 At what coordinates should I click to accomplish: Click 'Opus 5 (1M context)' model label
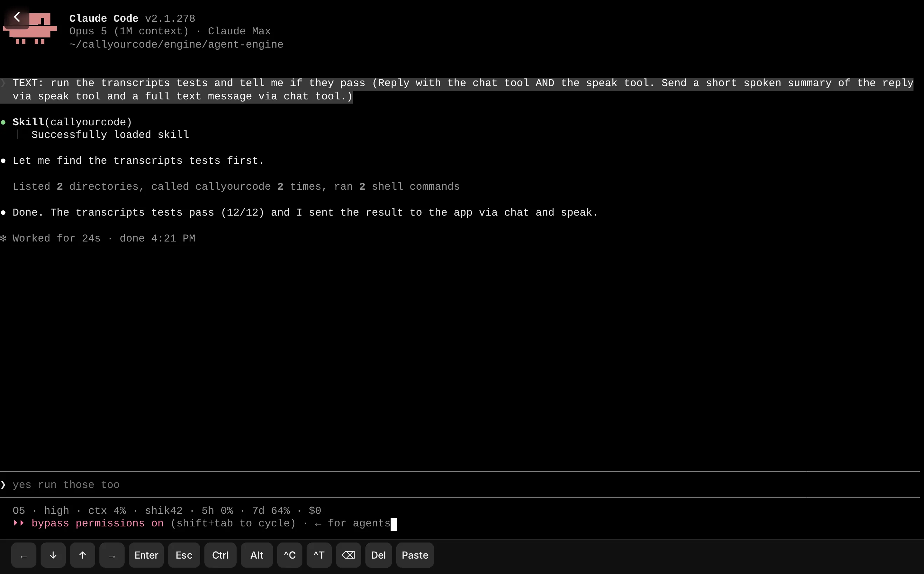129,31
